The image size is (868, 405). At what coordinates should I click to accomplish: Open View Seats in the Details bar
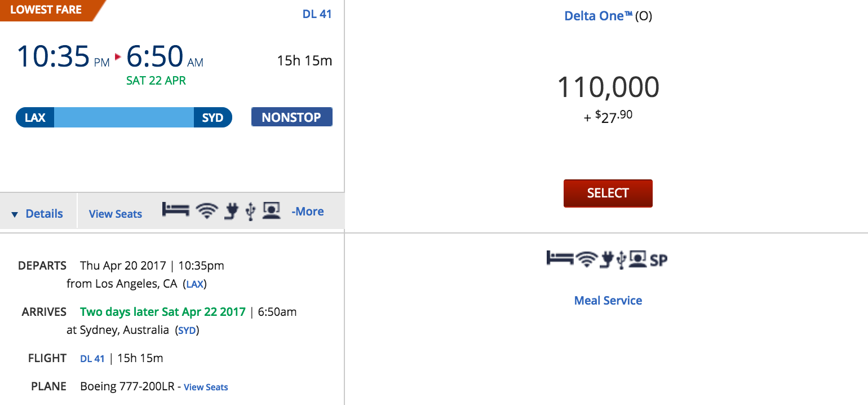[x=116, y=214]
